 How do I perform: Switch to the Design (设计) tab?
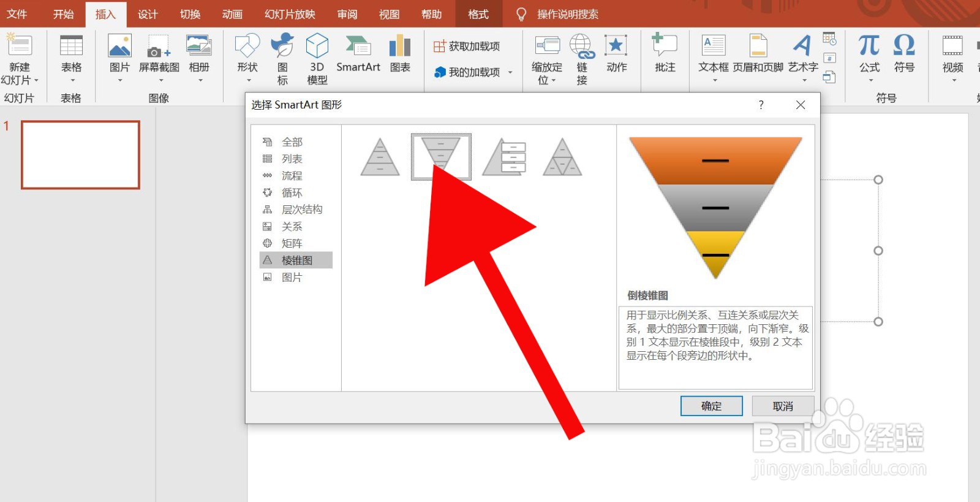tap(148, 14)
